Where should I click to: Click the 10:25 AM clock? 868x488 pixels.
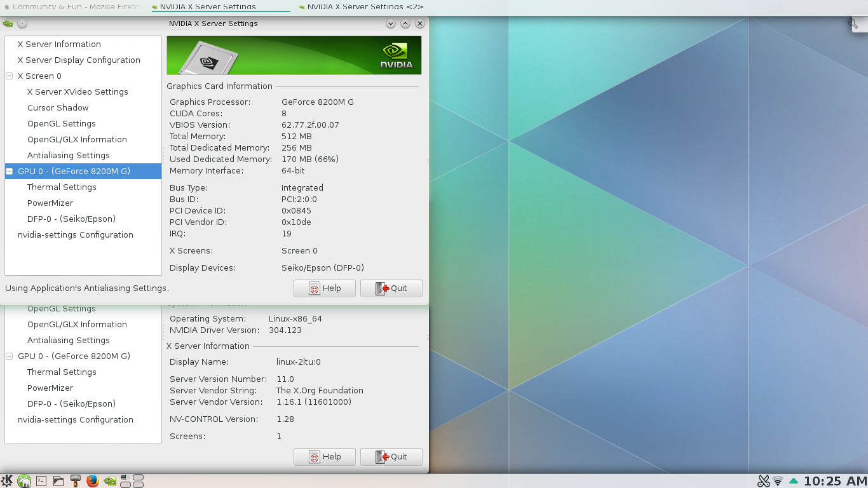(x=835, y=481)
